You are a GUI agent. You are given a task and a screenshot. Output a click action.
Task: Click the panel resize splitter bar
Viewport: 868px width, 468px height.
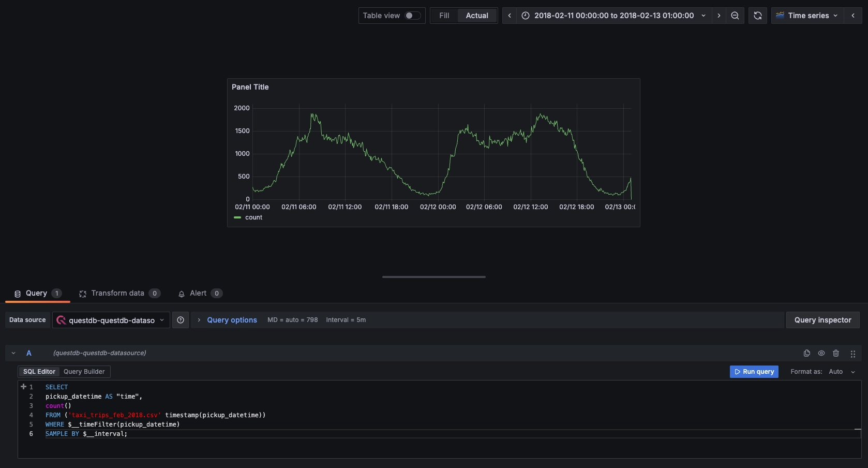click(433, 277)
